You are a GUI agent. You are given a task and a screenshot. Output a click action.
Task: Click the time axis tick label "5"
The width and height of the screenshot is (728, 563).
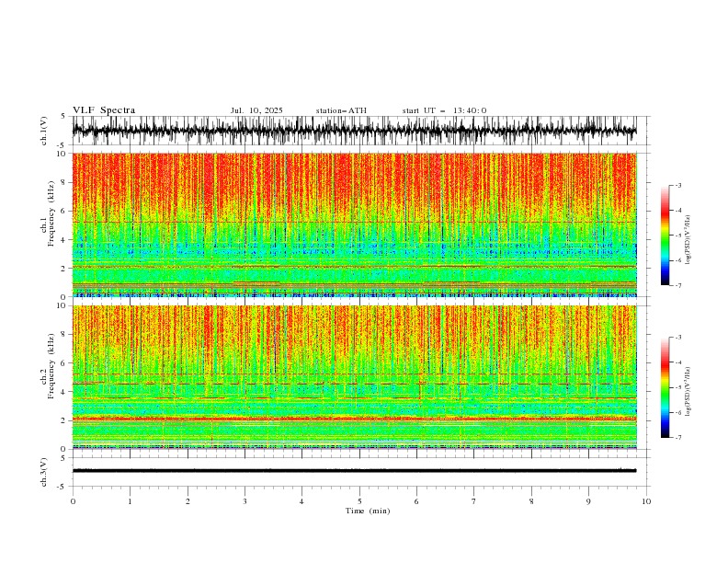359,501
